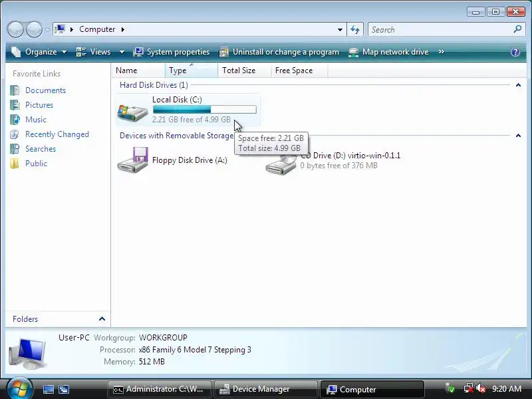
Task: Click the Searches icon in sidebar
Action: pos(15,148)
